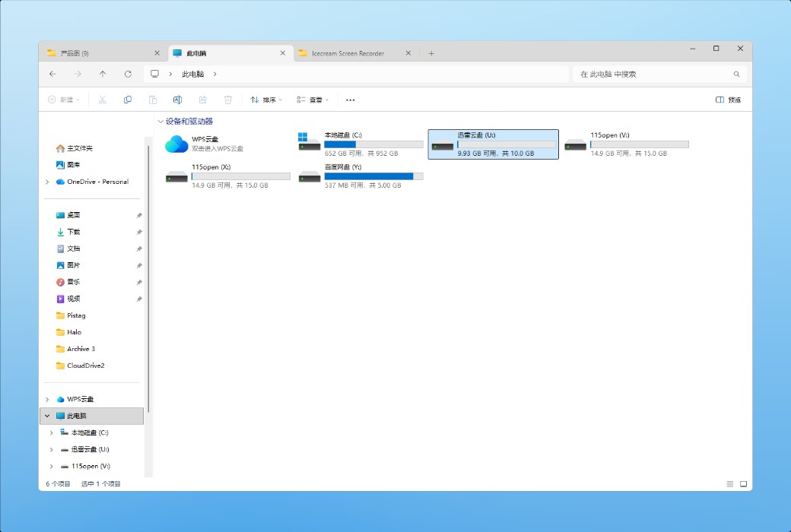Image resolution: width=791 pixels, height=532 pixels.
Task: Refresh the current folder view
Action: (128, 74)
